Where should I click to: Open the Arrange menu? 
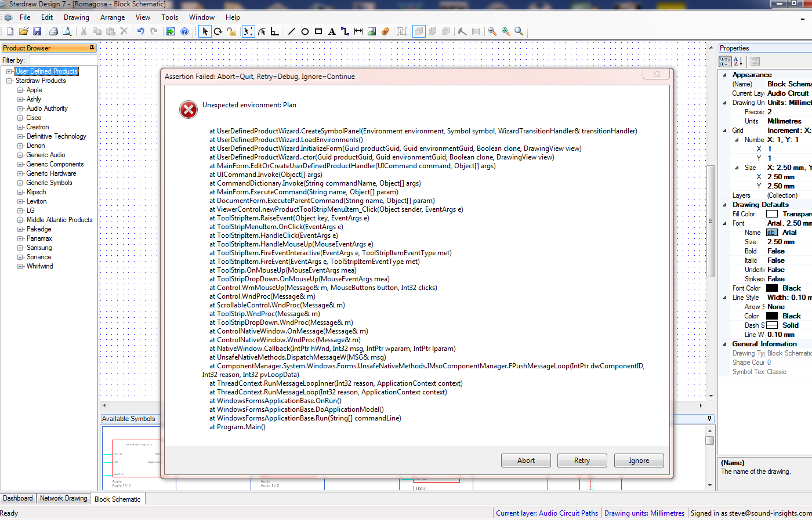(113, 17)
